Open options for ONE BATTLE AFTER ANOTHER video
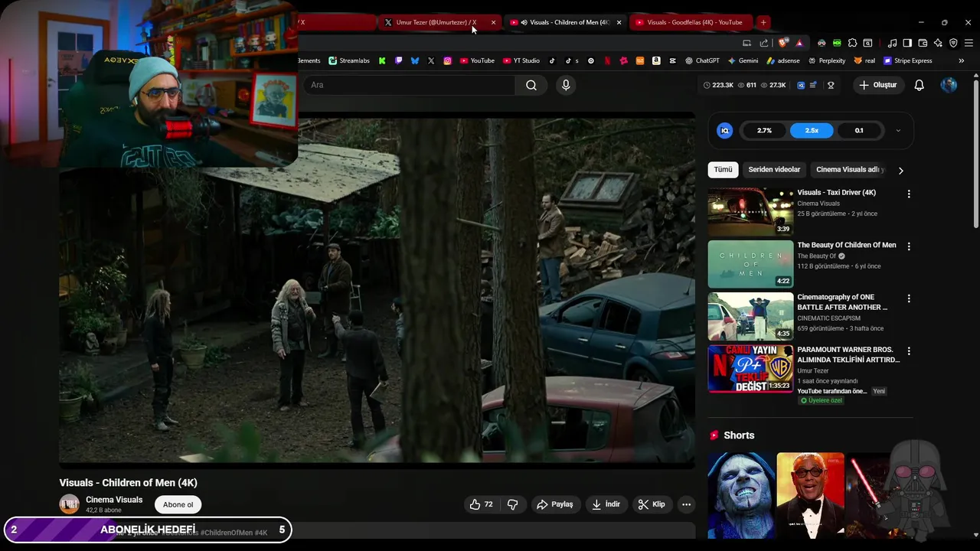 (909, 298)
